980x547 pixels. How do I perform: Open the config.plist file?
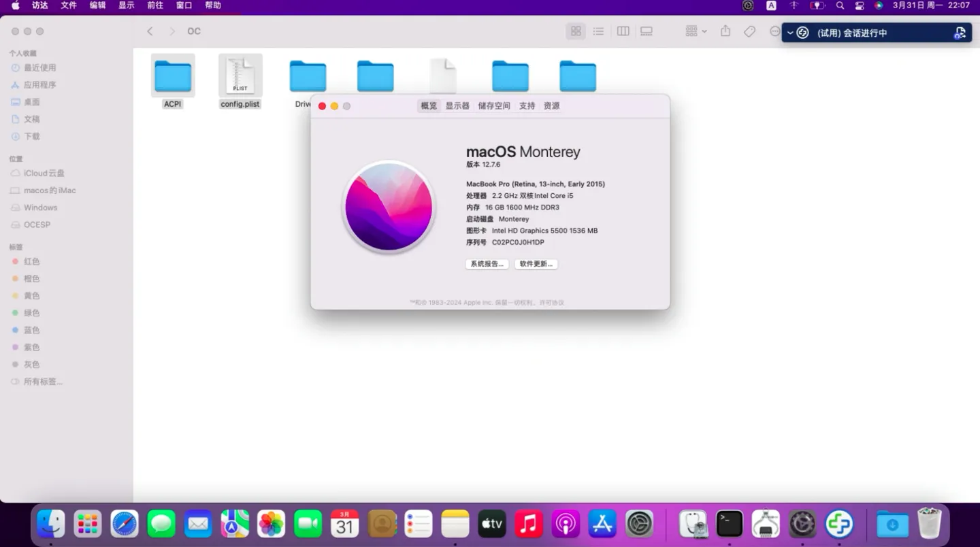point(240,75)
